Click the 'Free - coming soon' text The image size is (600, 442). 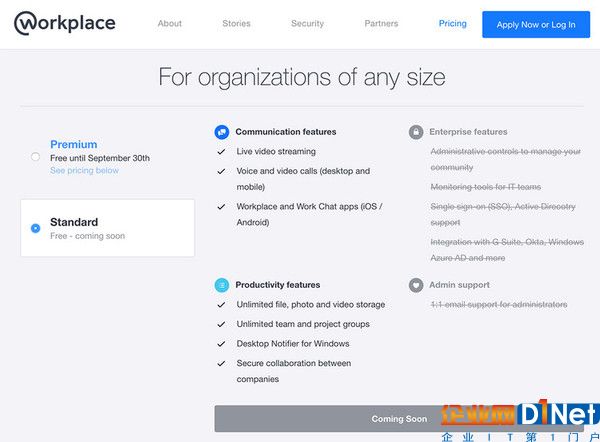pos(88,236)
